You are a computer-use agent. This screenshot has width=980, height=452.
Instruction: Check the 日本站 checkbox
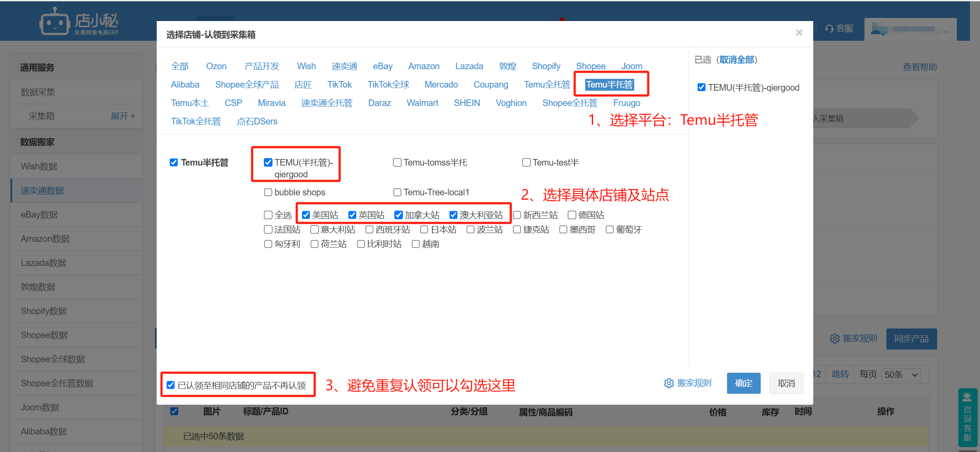point(424,230)
